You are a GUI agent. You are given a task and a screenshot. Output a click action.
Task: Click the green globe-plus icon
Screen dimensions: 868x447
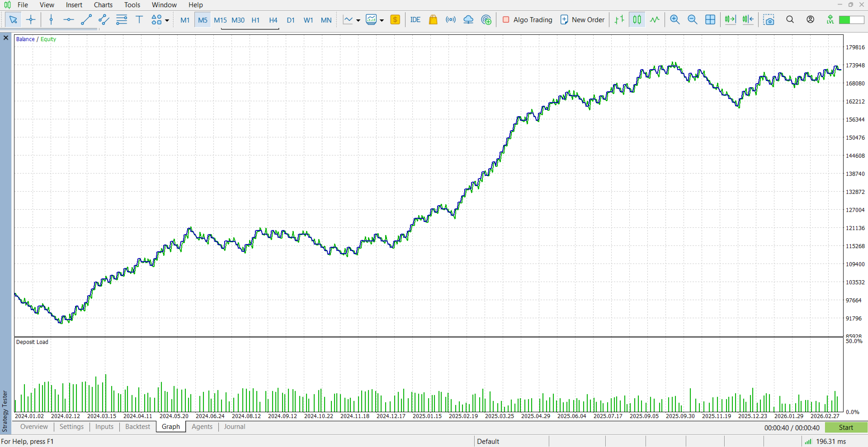click(x=486, y=19)
